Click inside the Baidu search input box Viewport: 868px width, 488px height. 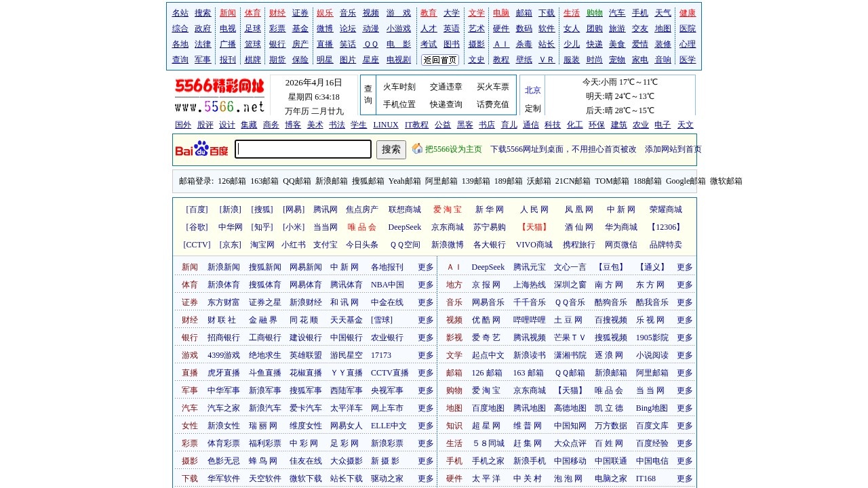point(302,149)
